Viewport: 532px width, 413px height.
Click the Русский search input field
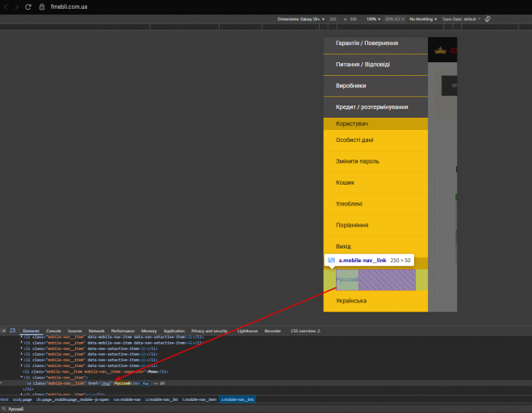268,409
